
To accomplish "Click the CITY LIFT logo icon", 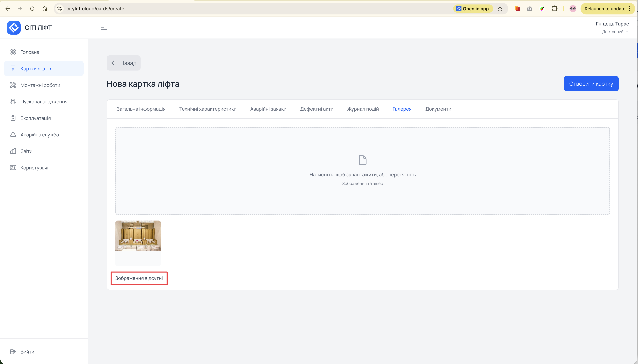I will point(14,28).
